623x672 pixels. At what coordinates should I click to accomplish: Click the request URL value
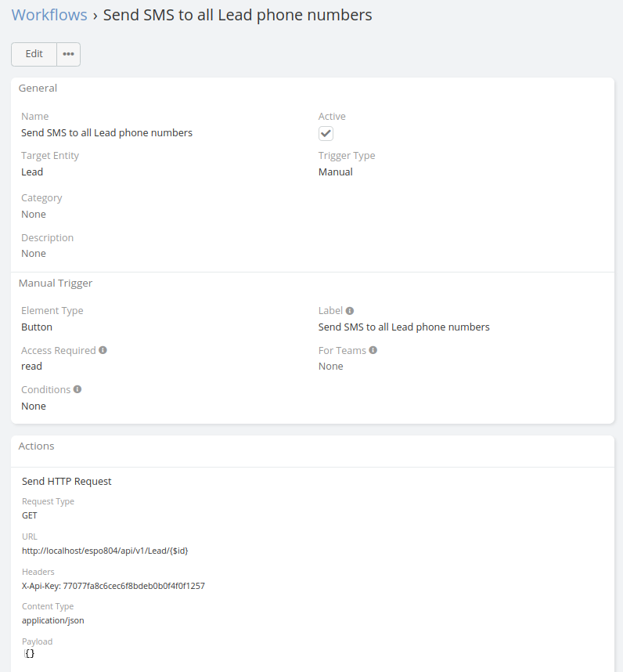(105, 551)
